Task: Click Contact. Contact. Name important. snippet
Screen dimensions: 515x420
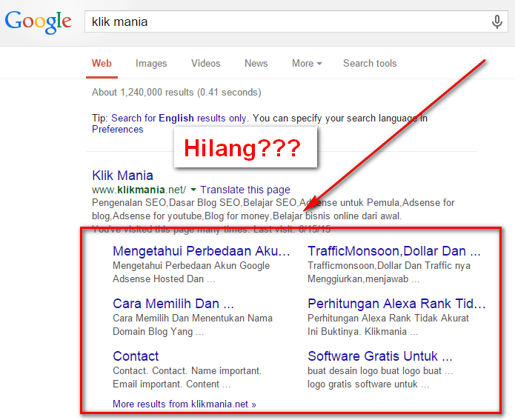Action: tap(187, 377)
